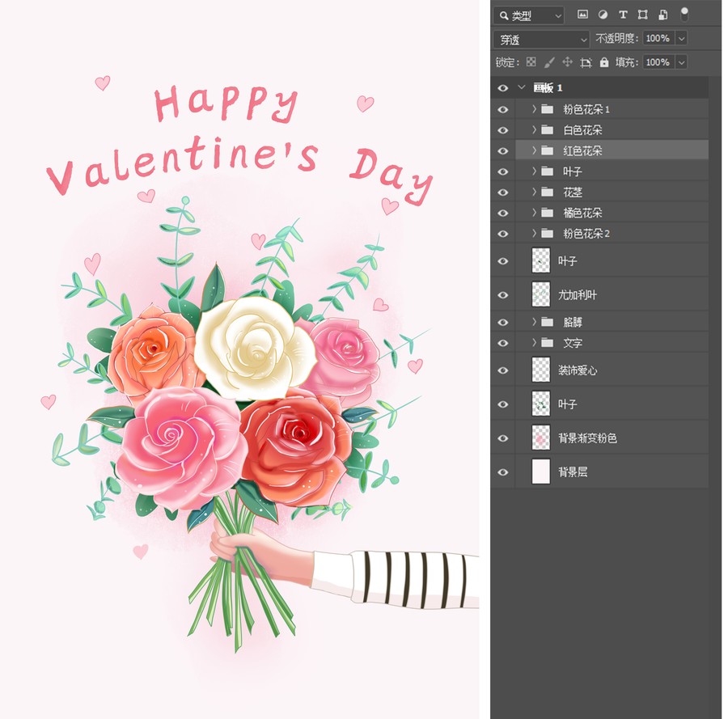
Task: Select the 背景层 layer thumbnail
Action: coord(541,472)
